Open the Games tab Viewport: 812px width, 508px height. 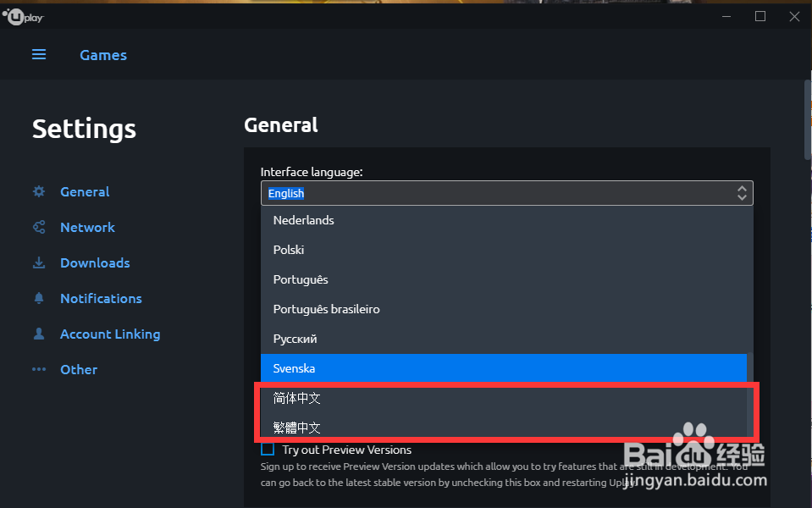point(103,55)
